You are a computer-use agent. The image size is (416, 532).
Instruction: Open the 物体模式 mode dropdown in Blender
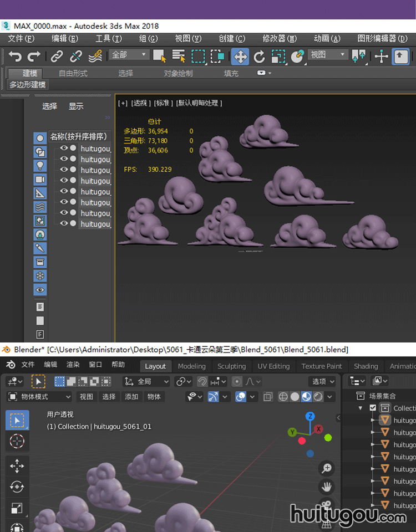tap(39, 397)
